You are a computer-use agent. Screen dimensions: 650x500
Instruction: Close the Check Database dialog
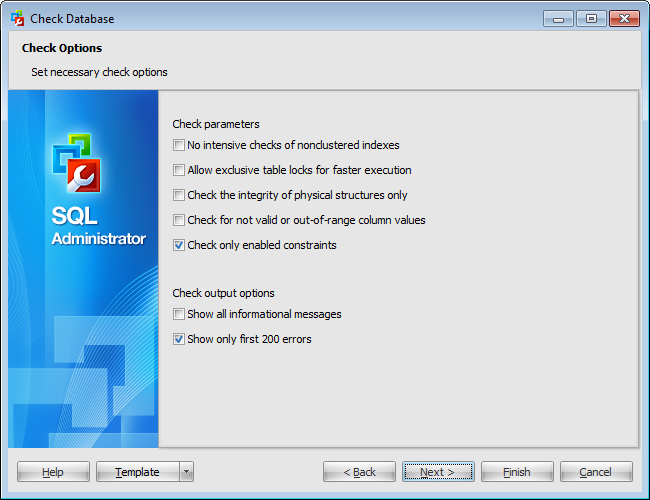click(x=623, y=18)
